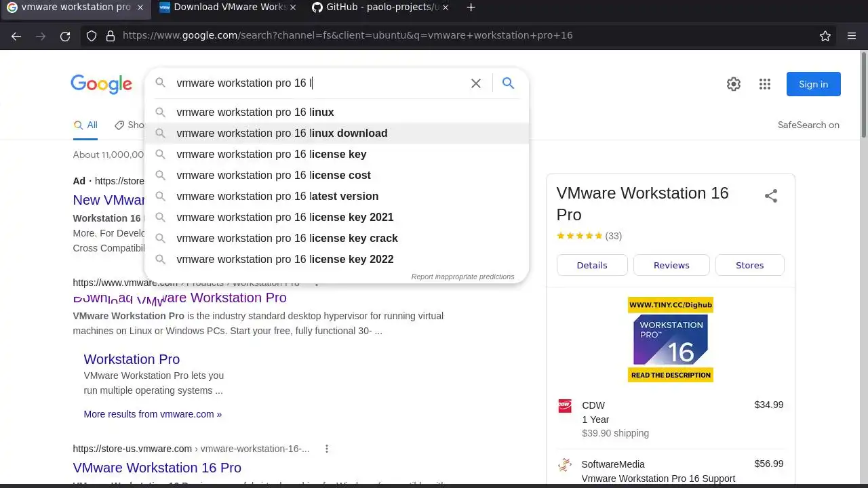Viewport: 868px width, 488px height.
Task: Open Google quick settings gear
Action: (x=734, y=84)
